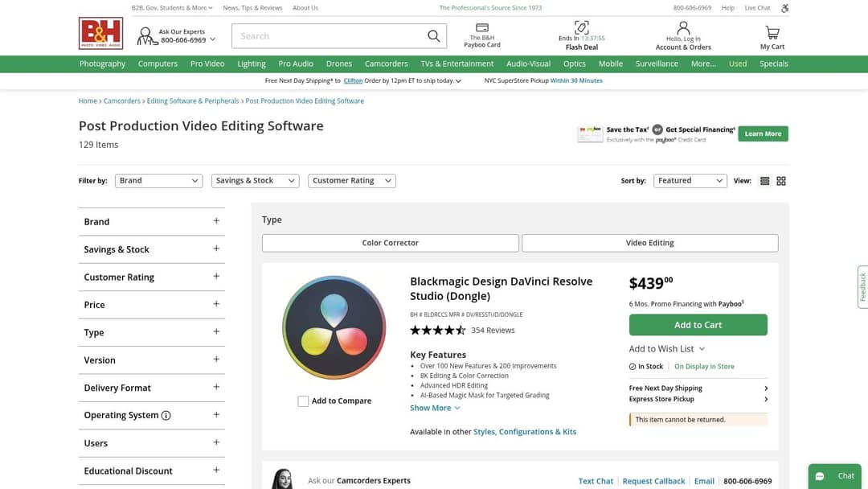Open the Feedback side tab

(862, 287)
